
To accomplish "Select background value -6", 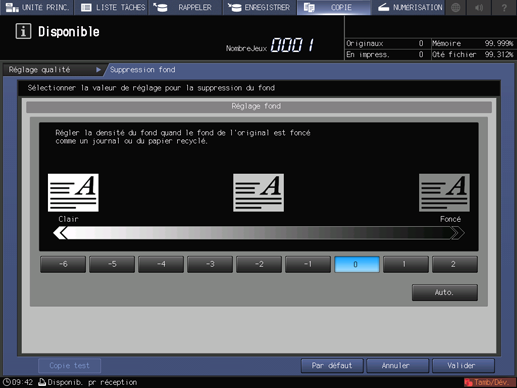I will [x=63, y=264].
